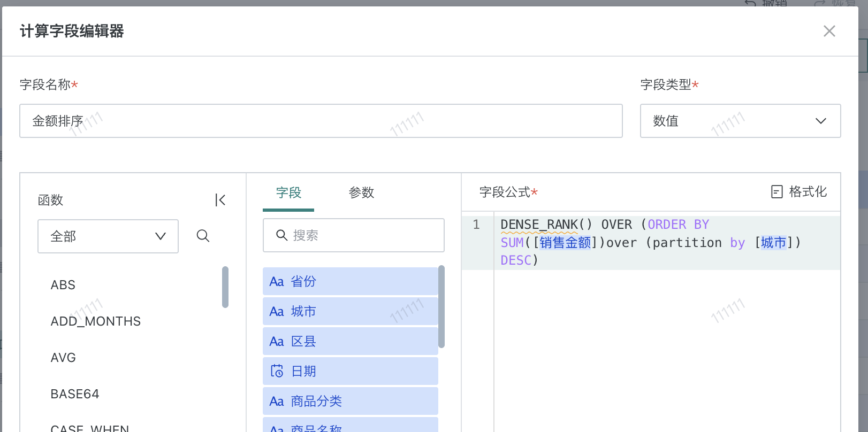Click the Aa icon beside 商品分类
Image resolution: width=868 pixels, height=432 pixels.
click(277, 402)
